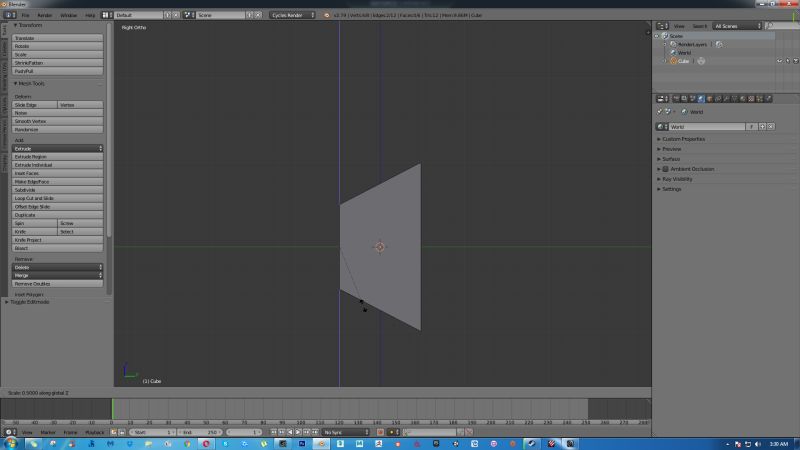Expand the Custom Properties panel
Screen dimensions: 800x450
(x=684, y=139)
